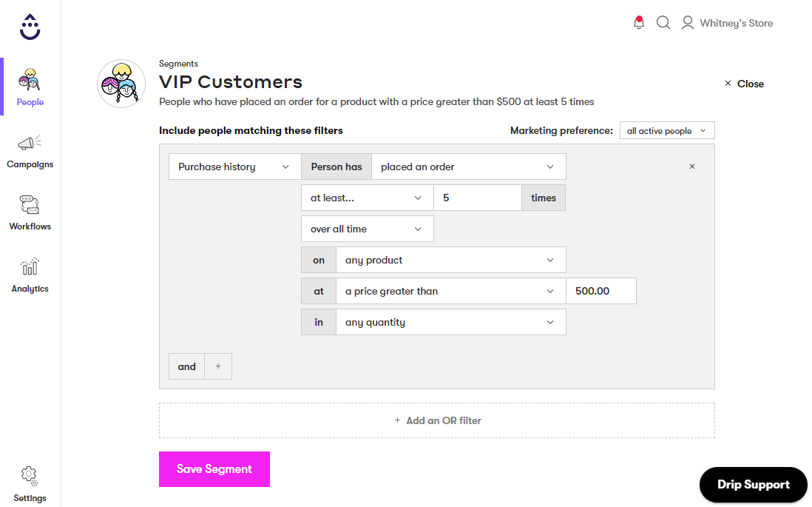Expand the 'placed an order' dropdown
The width and height of the screenshot is (812, 507).
click(x=469, y=167)
